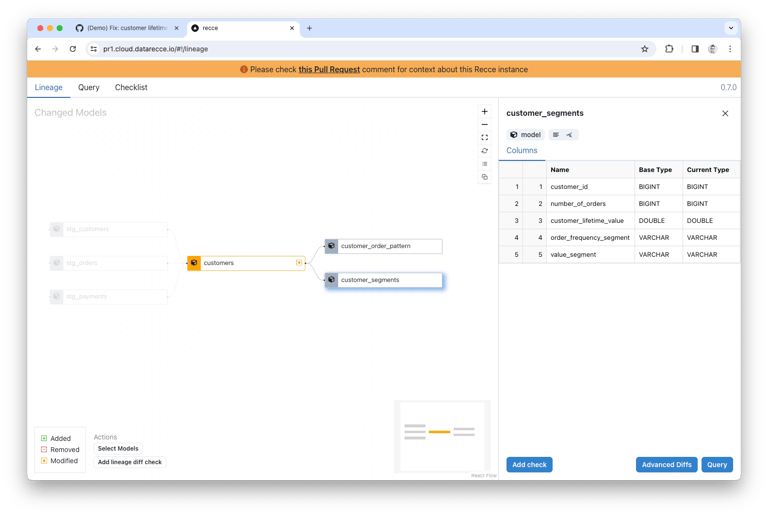Select the Columns tab in detail panel
Viewport: 768px width, 516px height.
pos(522,151)
